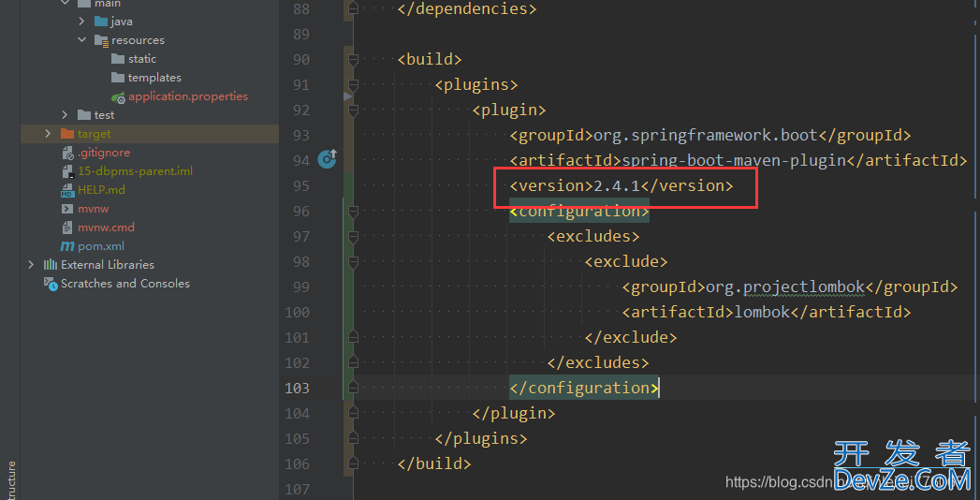Select the java source folder icon
The height and width of the screenshot is (500, 980).
pos(101,22)
